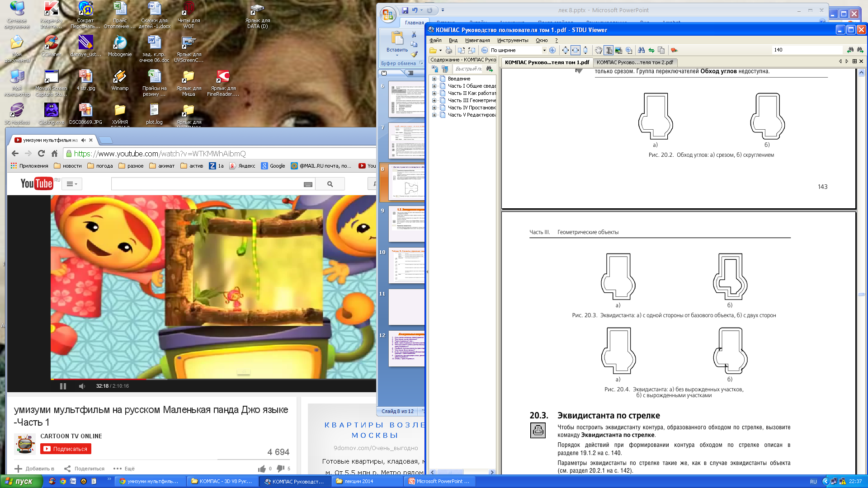Click the fit width icon
868x488 pixels.
click(576, 50)
